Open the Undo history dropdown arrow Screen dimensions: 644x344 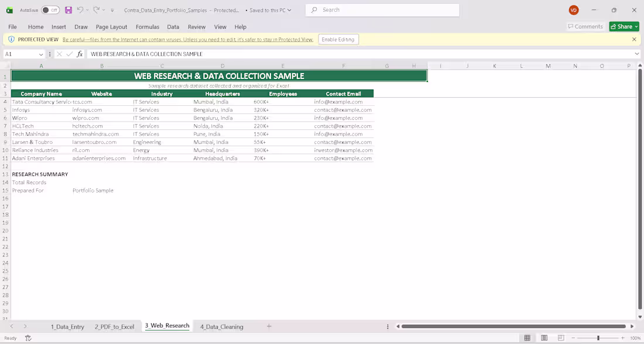[x=87, y=10]
